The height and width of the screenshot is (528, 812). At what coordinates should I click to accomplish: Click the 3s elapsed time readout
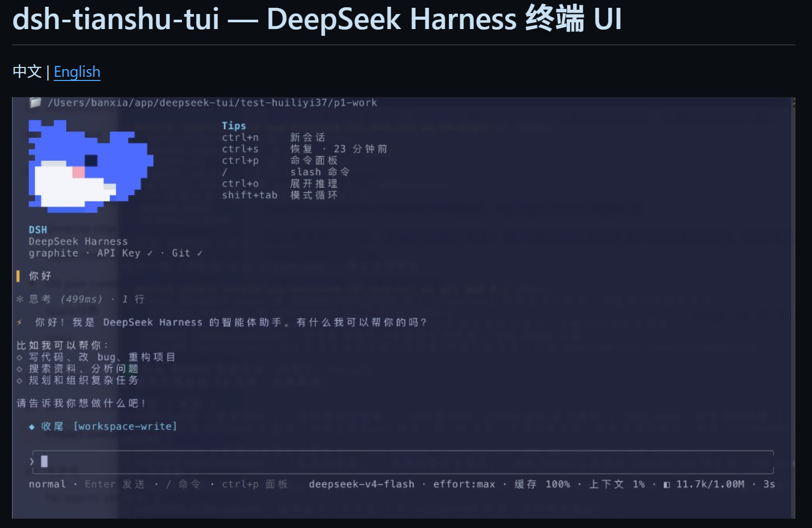pos(769,484)
